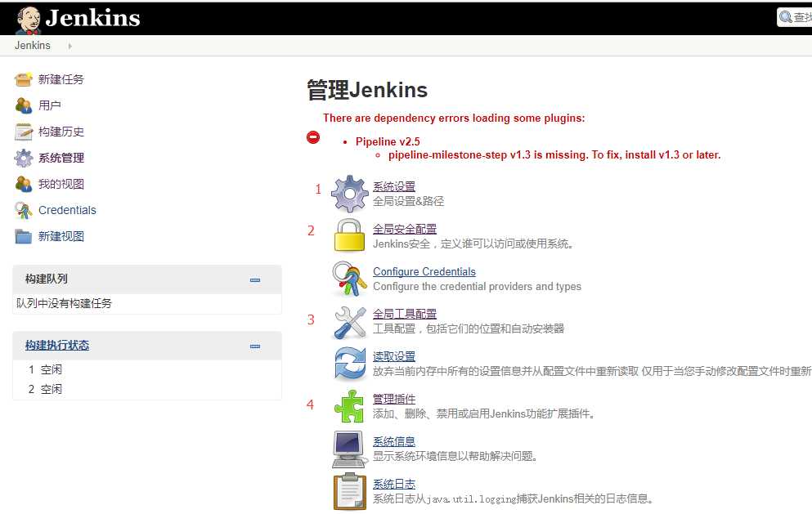Click the 系统管理 gear icon in sidebar

pos(23,158)
